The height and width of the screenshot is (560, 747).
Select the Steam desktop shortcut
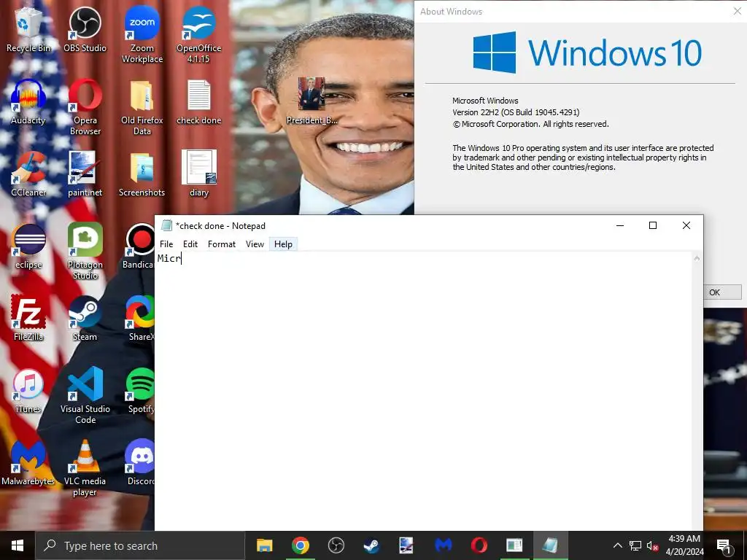[85, 319]
